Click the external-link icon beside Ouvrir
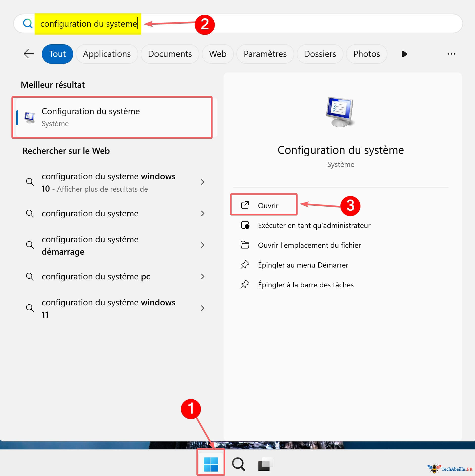Screen dimensions: 475x476 [245, 205]
